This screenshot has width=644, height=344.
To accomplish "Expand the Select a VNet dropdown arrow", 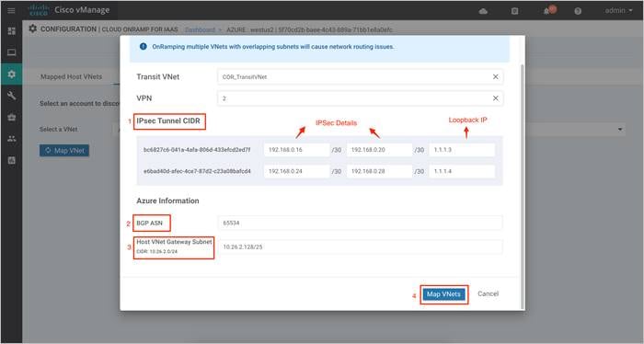I will pyautogui.click(x=620, y=130).
